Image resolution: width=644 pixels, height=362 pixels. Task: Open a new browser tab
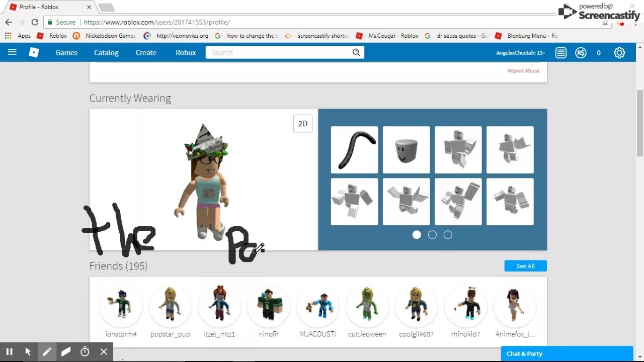click(x=106, y=7)
